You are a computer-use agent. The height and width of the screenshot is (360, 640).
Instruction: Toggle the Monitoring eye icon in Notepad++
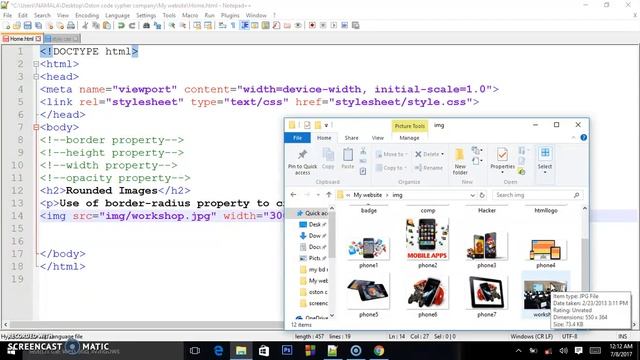point(298,25)
